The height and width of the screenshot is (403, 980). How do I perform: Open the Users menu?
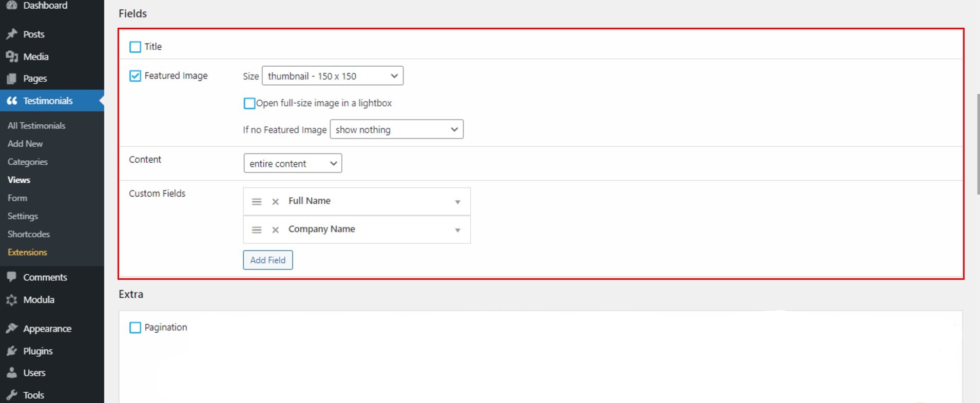(34, 373)
